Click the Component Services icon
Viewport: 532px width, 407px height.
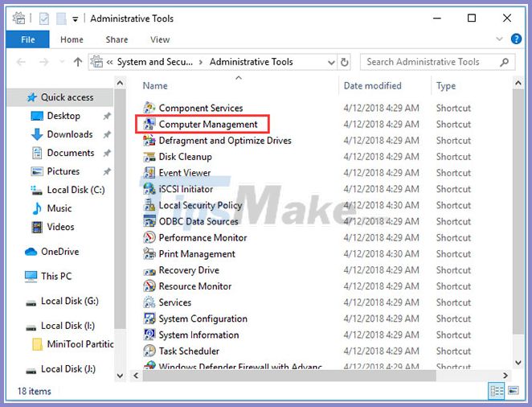click(149, 108)
